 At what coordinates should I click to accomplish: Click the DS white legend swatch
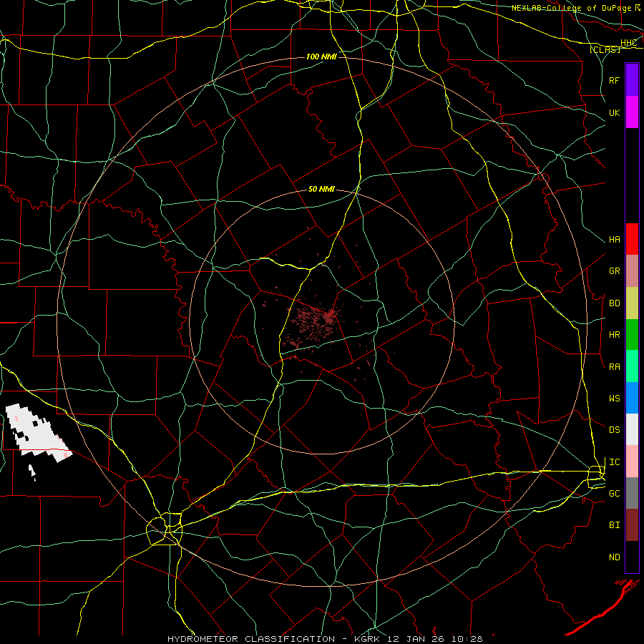pos(632,429)
